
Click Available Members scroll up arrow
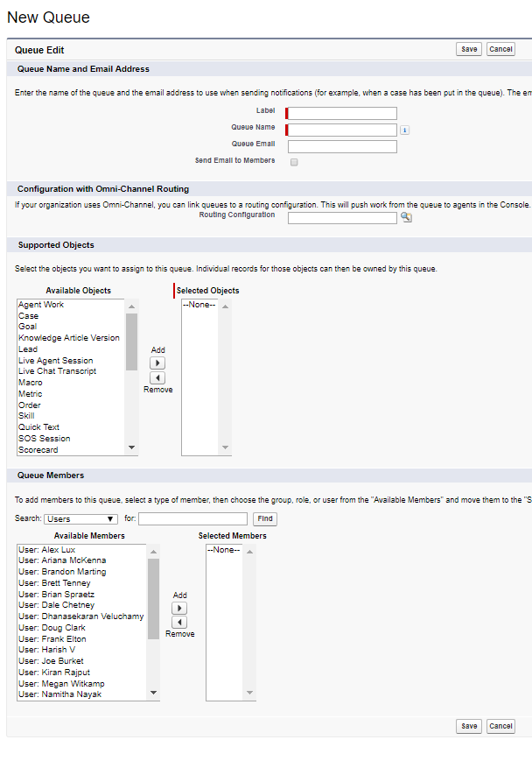pos(154,552)
